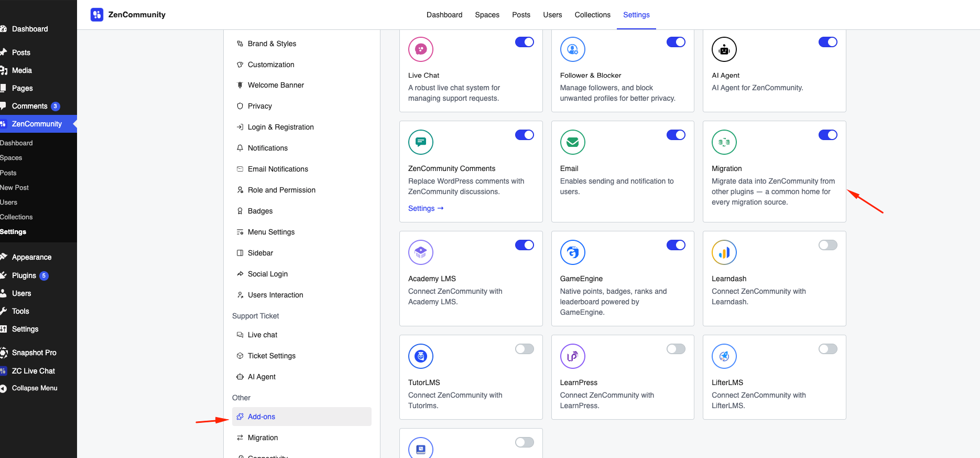Screen dimensions: 980x458
Task: Open Brand & Styles settings
Action: [302, 44]
